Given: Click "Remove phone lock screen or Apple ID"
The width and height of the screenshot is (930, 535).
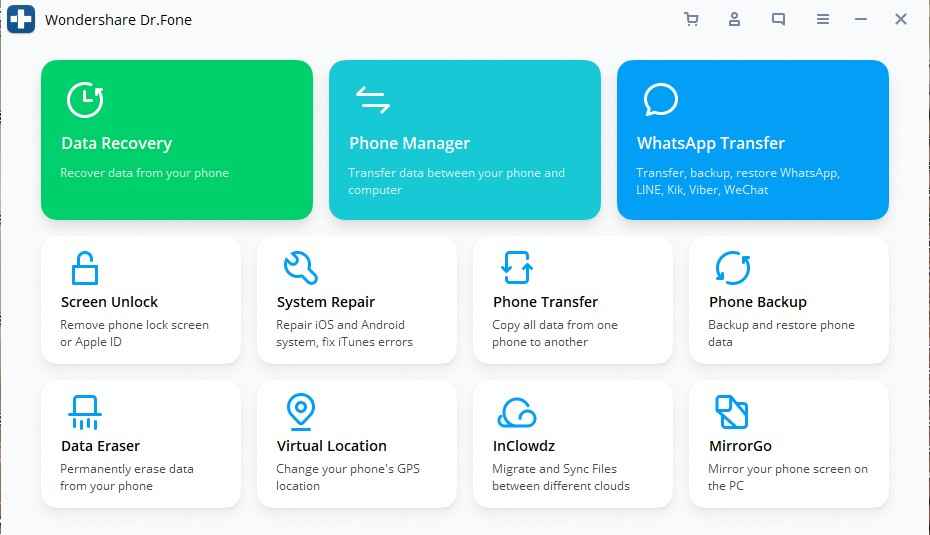Looking at the screenshot, I should coord(134,333).
